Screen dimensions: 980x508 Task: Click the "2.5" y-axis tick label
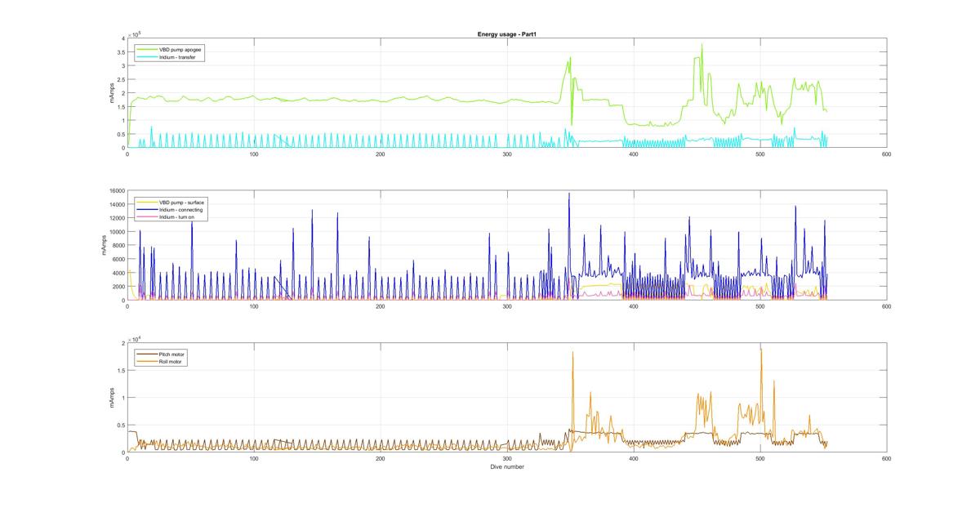[x=120, y=79]
